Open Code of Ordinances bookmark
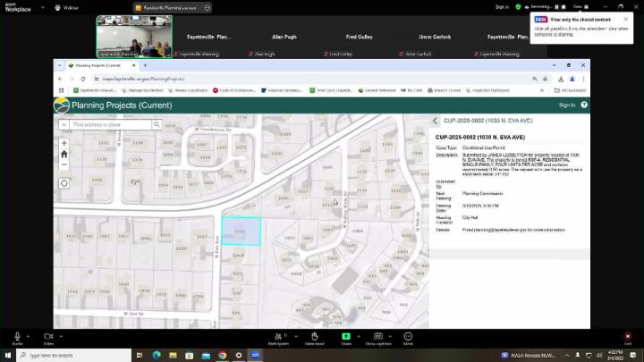Viewport: 644px width, 362px height. click(234, 90)
